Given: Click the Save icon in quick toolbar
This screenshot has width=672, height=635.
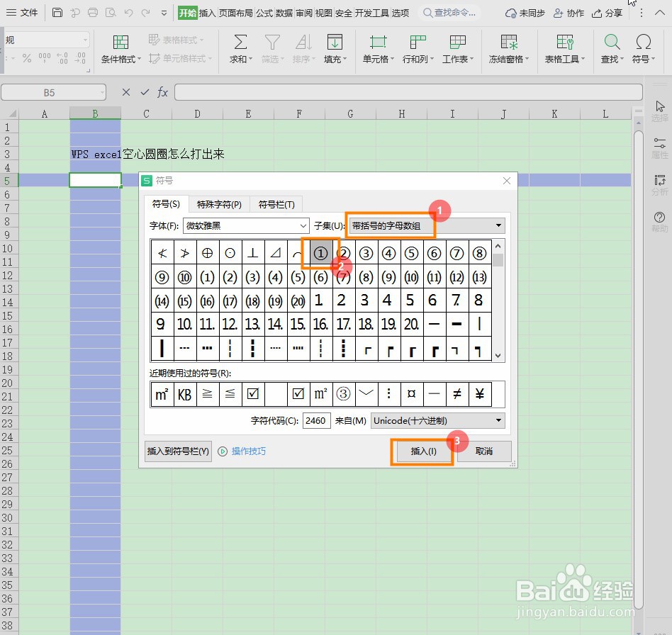Looking at the screenshot, I should [57, 13].
